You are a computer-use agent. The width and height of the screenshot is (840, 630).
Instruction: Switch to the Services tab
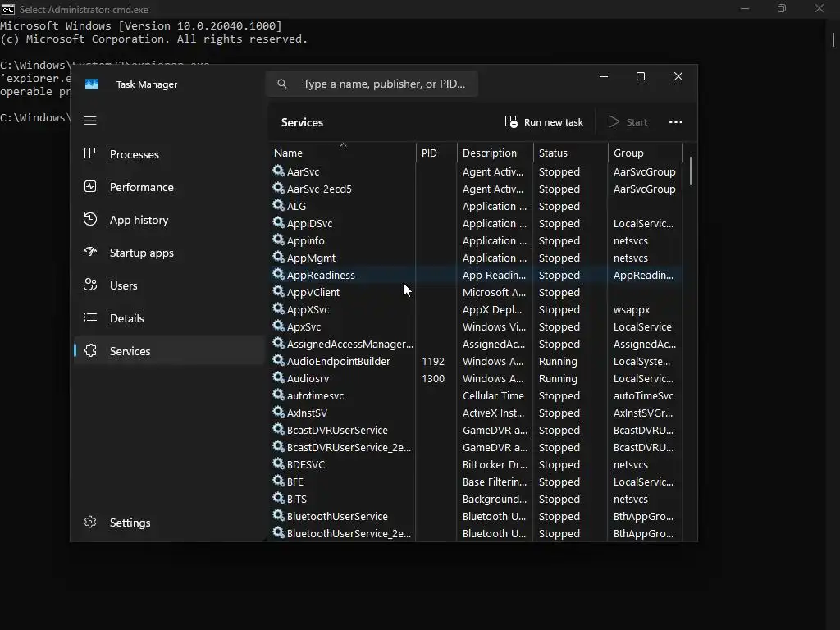click(x=130, y=351)
